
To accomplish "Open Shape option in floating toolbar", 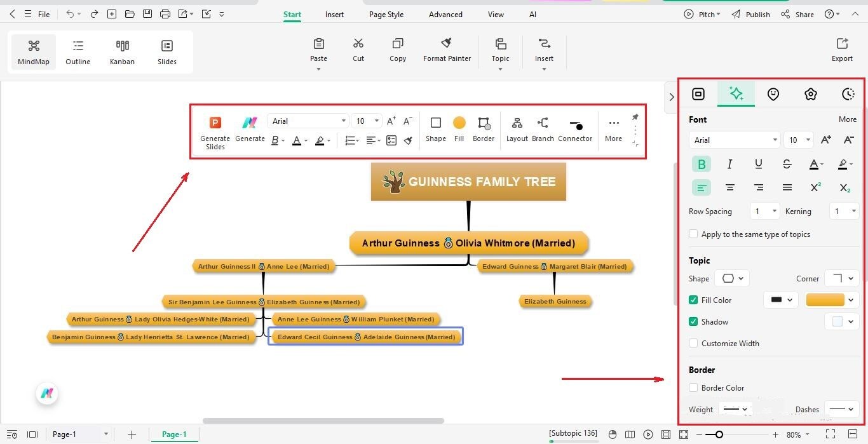I will [436, 129].
